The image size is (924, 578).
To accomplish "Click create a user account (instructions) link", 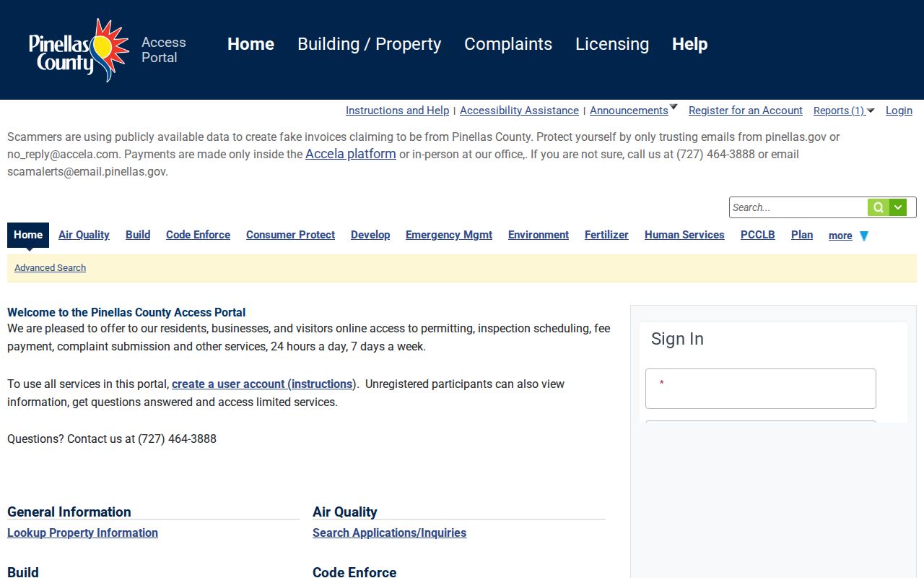I will [263, 384].
